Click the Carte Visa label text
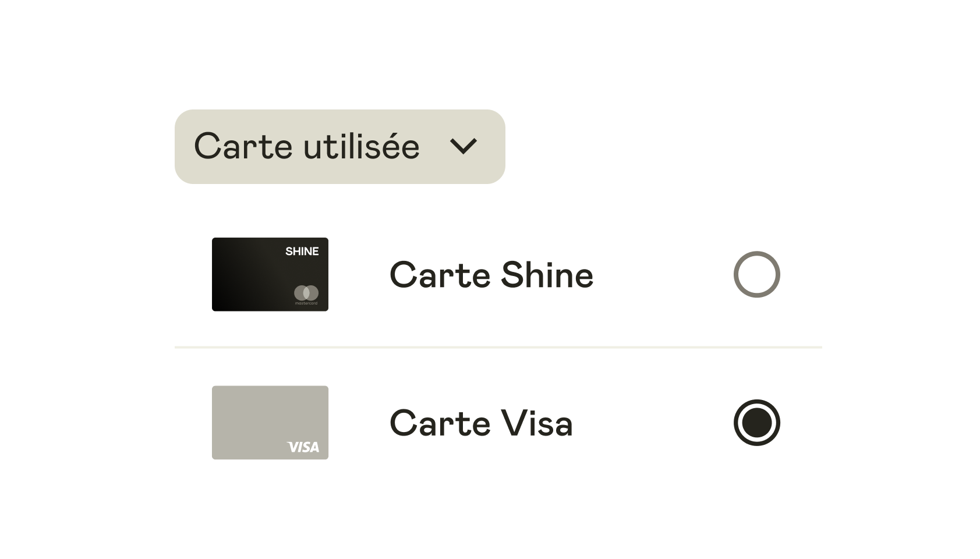980x559 pixels. click(482, 423)
